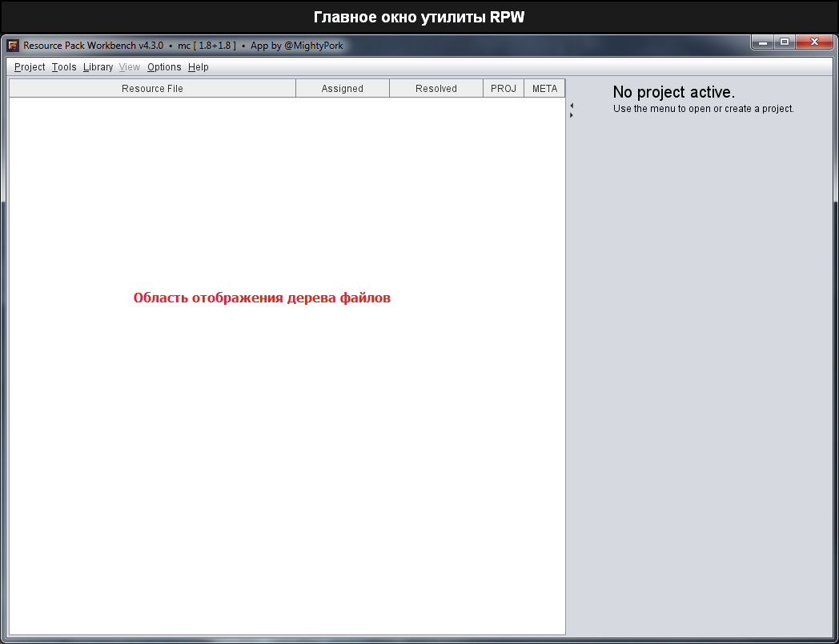Image resolution: width=839 pixels, height=644 pixels.
Task: Close the Resource Pack Workbench window
Action: click(x=814, y=42)
